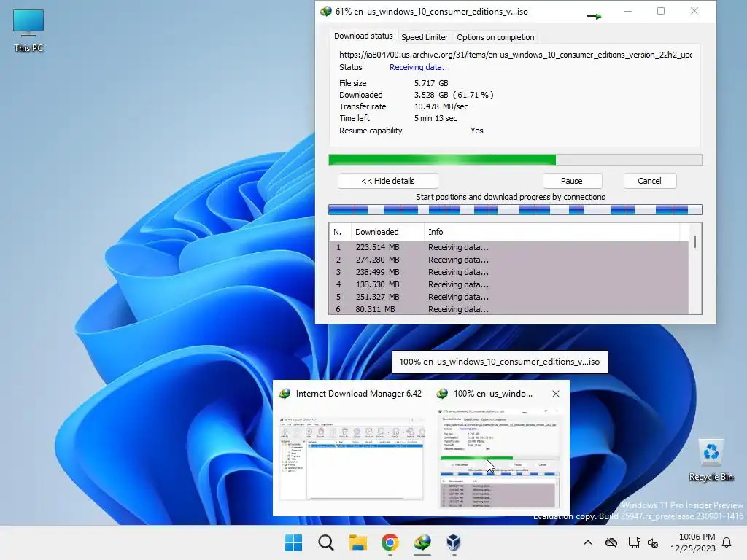The image size is (747, 560).
Task: Open taskbar Search
Action: tap(326, 542)
